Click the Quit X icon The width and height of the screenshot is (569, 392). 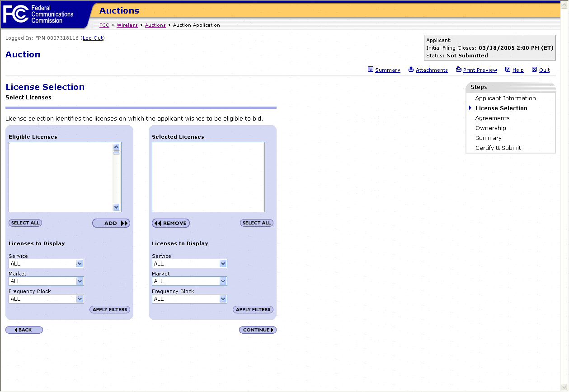(534, 70)
